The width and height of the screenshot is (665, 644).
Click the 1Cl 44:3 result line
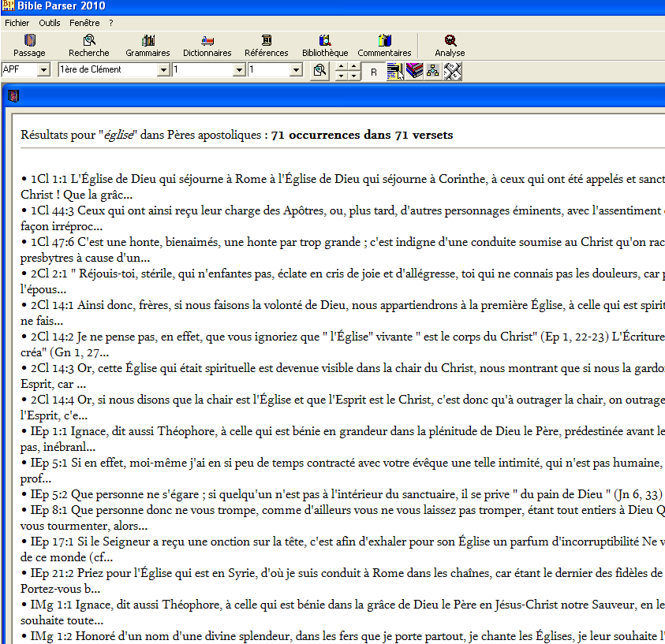coord(342,218)
